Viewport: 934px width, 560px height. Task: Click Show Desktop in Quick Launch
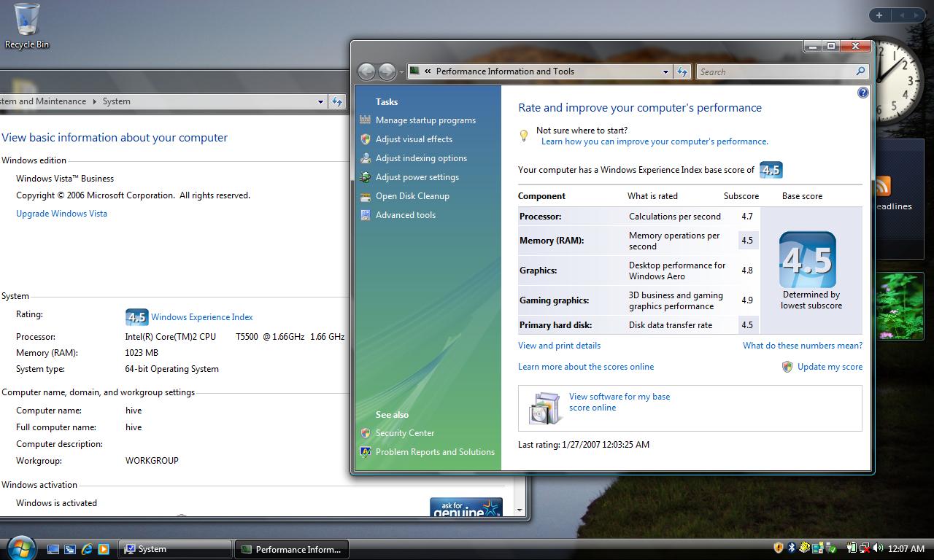tap(53, 549)
